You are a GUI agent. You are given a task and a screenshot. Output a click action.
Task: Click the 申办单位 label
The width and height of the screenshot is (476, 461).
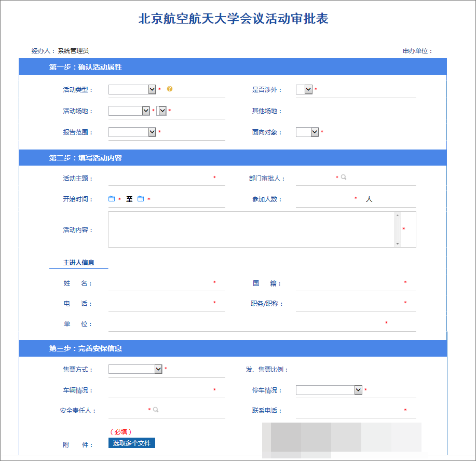(417, 51)
